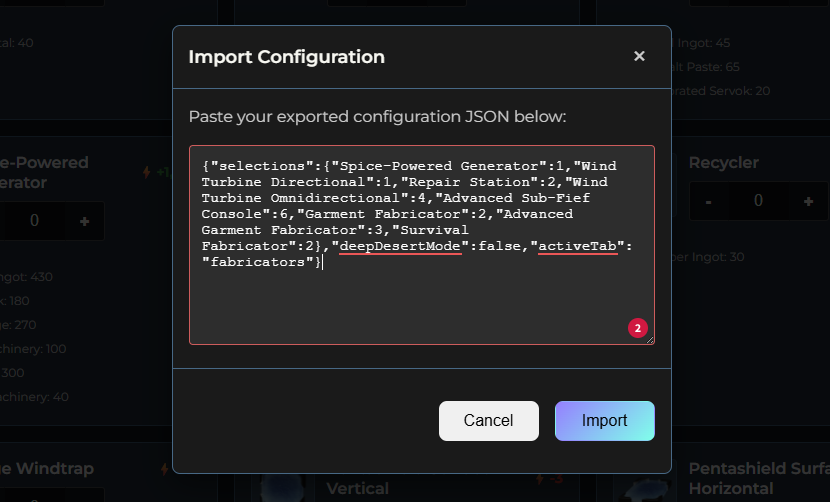Click the Pentashield Surface Horizontal title

tap(756, 478)
